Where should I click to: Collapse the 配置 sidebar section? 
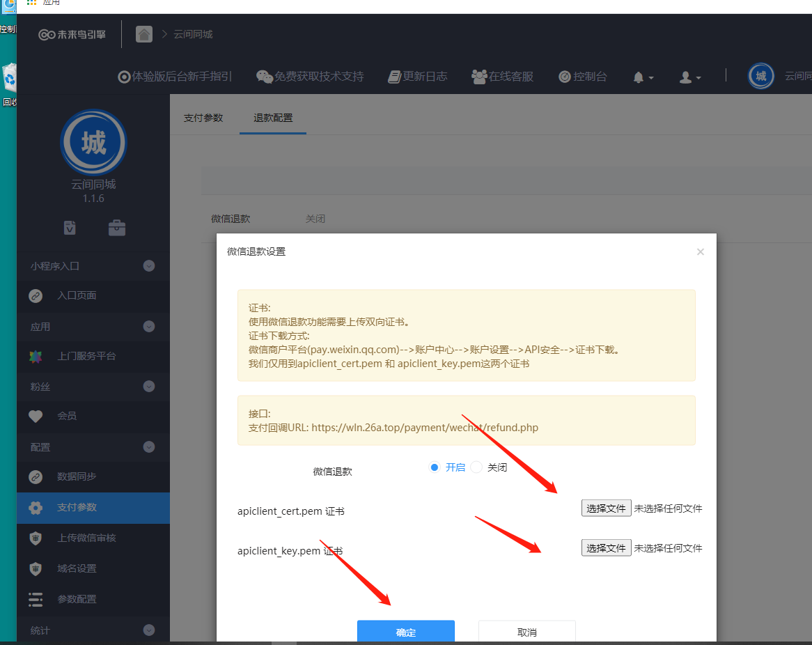pyautogui.click(x=148, y=446)
